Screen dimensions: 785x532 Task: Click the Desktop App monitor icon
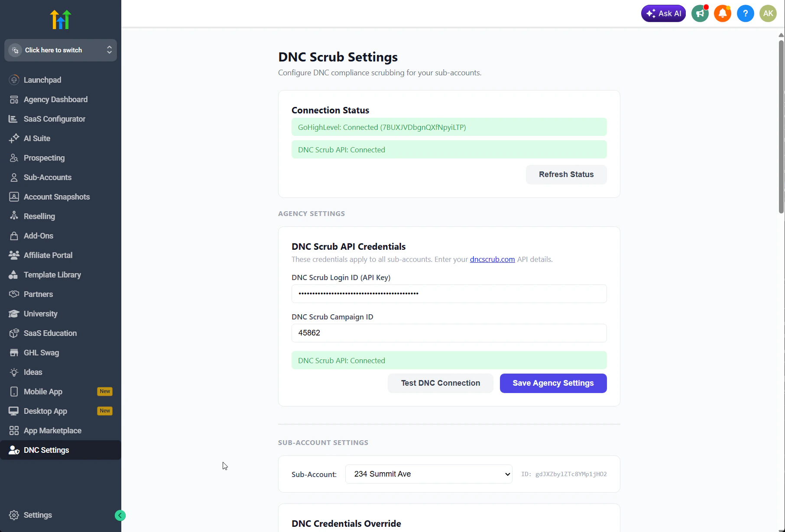pyautogui.click(x=14, y=411)
